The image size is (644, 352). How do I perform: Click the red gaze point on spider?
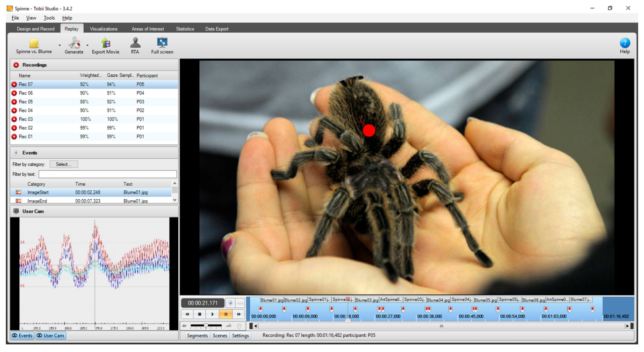click(369, 130)
